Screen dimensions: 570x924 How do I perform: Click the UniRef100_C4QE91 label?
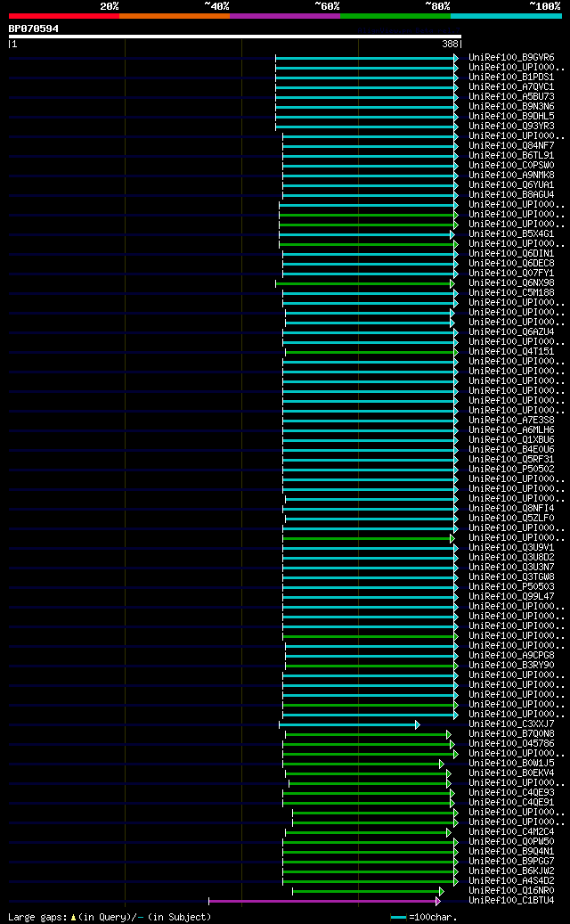(x=511, y=802)
